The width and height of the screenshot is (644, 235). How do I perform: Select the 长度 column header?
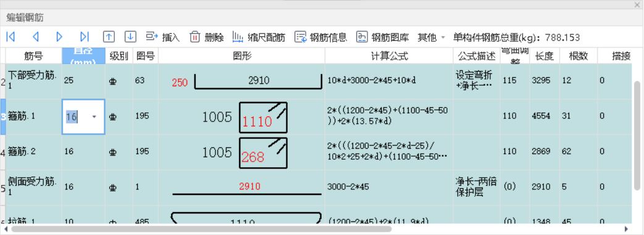click(544, 56)
